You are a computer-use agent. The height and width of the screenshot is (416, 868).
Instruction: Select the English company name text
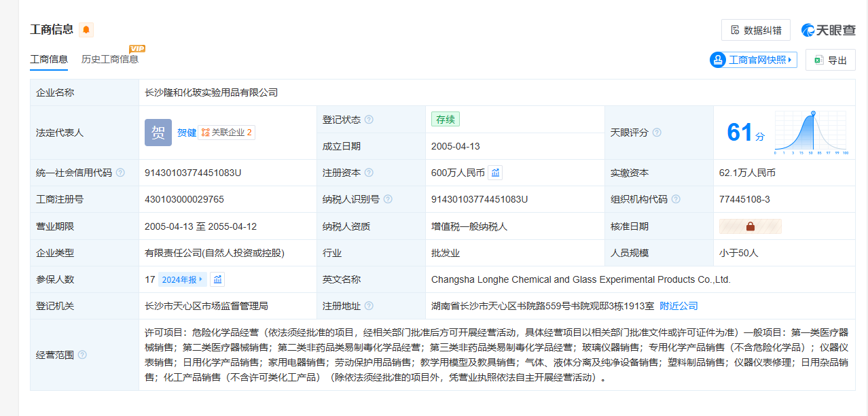coord(581,279)
